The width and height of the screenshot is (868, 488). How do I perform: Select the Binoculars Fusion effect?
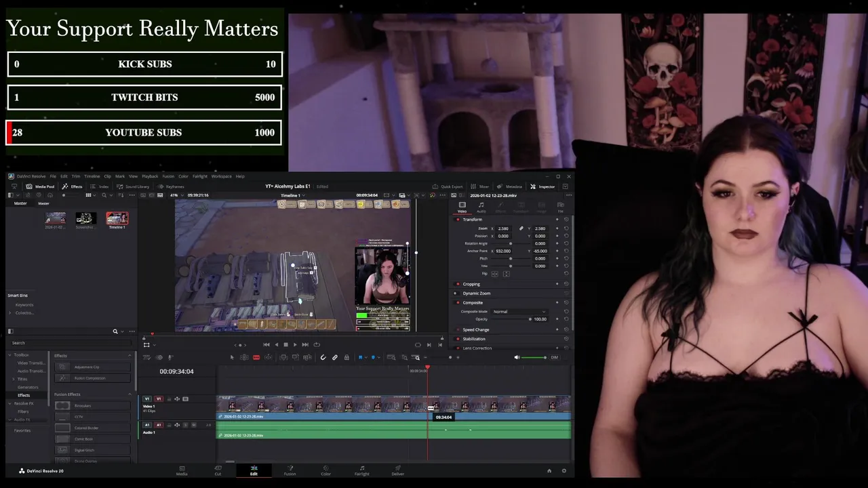(x=92, y=405)
